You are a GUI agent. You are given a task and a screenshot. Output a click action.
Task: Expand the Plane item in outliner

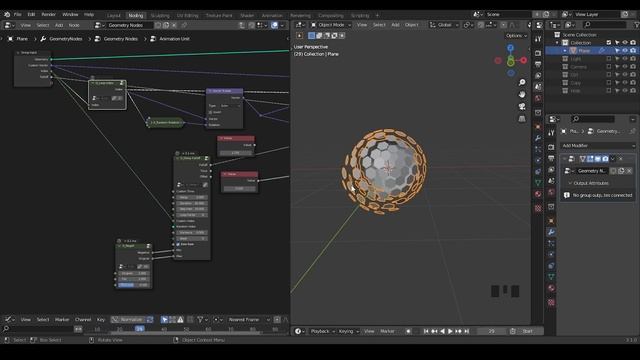click(x=565, y=51)
